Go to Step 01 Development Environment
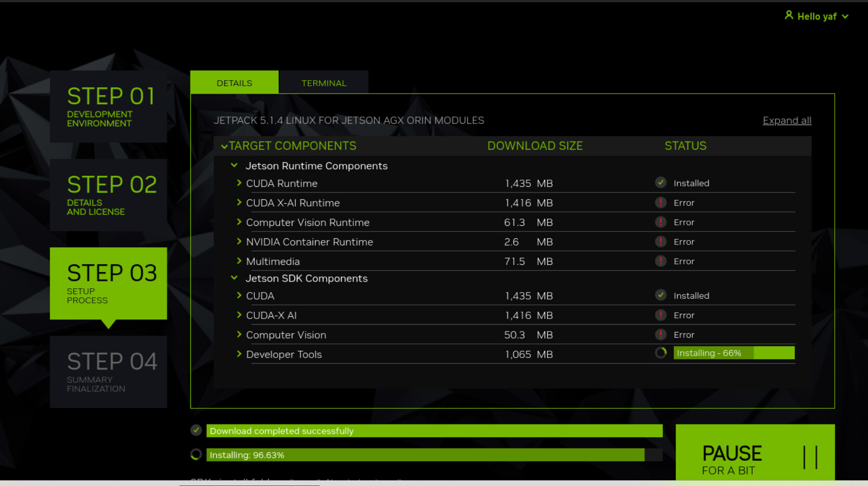The height and width of the screenshot is (486, 868). point(109,107)
